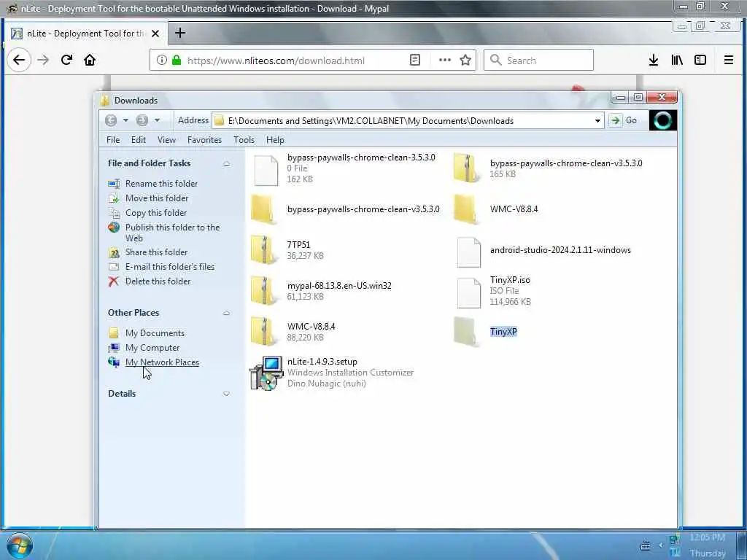This screenshot has height=560, width=747.
Task: Click the browser forward arrow
Action: [x=43, y=60]
